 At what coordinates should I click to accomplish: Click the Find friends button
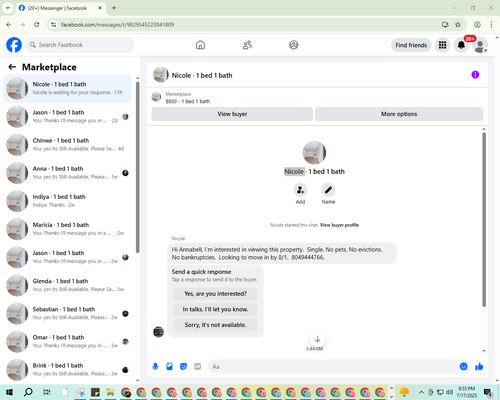(x=411, y=45)
